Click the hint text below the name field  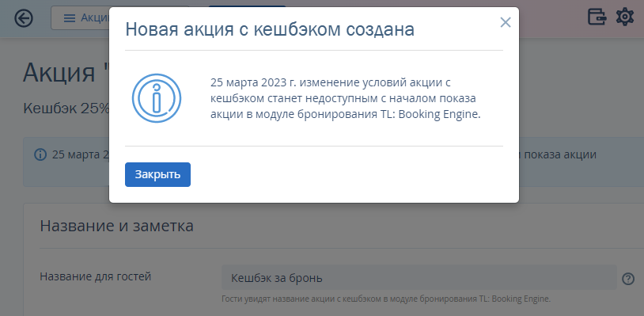[385, 299]
